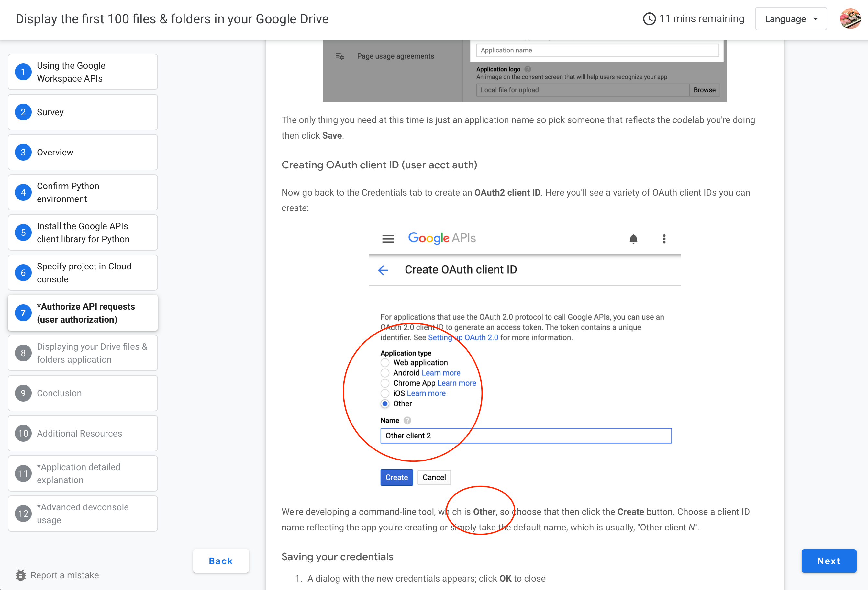
Task: Open the three-dot overflow menu beside the bell
Action: [x=664, y=239]
